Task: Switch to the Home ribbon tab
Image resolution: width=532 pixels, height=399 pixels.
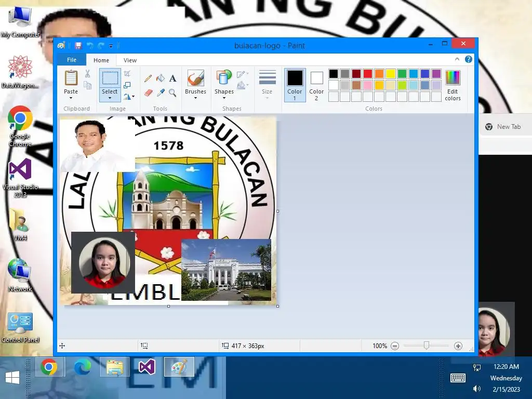Action: coord(101,60)
